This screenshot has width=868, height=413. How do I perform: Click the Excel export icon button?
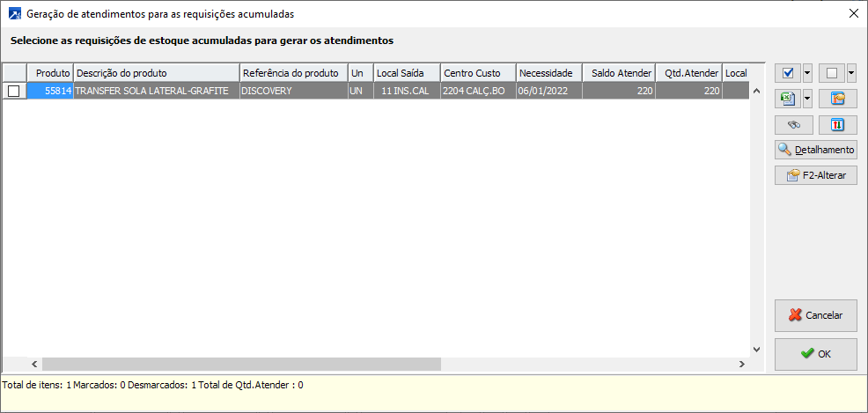click(x=788, y=100)
